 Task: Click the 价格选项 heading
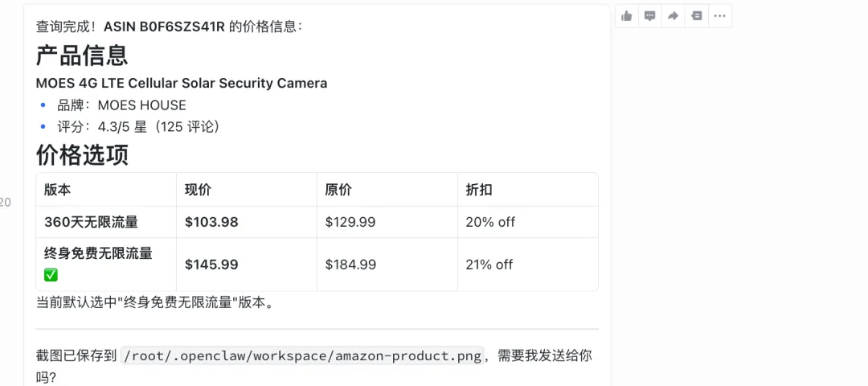click(82, 154)
